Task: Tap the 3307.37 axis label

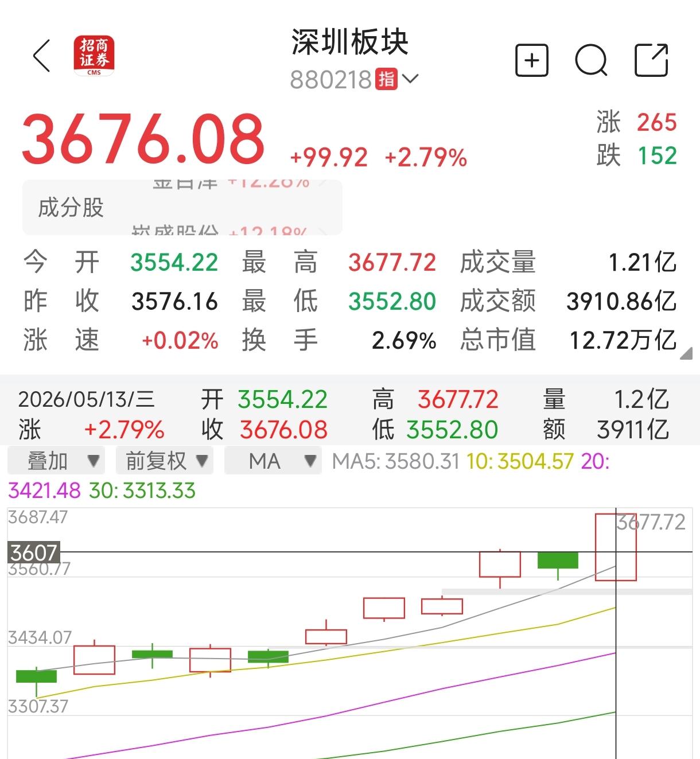Action: coord(38,706)
